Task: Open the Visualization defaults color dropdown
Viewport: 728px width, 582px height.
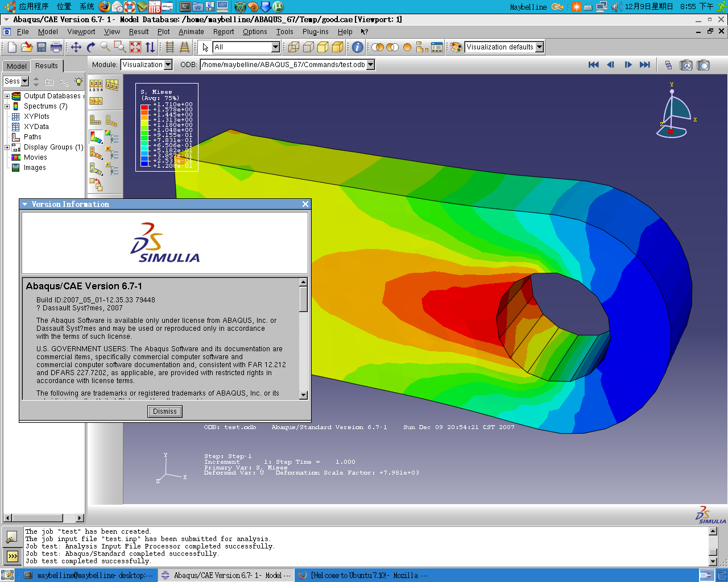Action: pos(540,47)
